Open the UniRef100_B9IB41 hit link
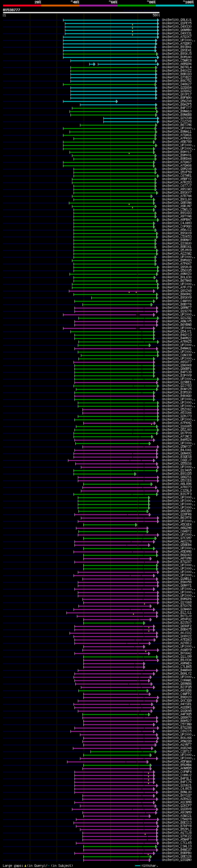This screenshot has height=868, width=197. click(x=176, y=47)
